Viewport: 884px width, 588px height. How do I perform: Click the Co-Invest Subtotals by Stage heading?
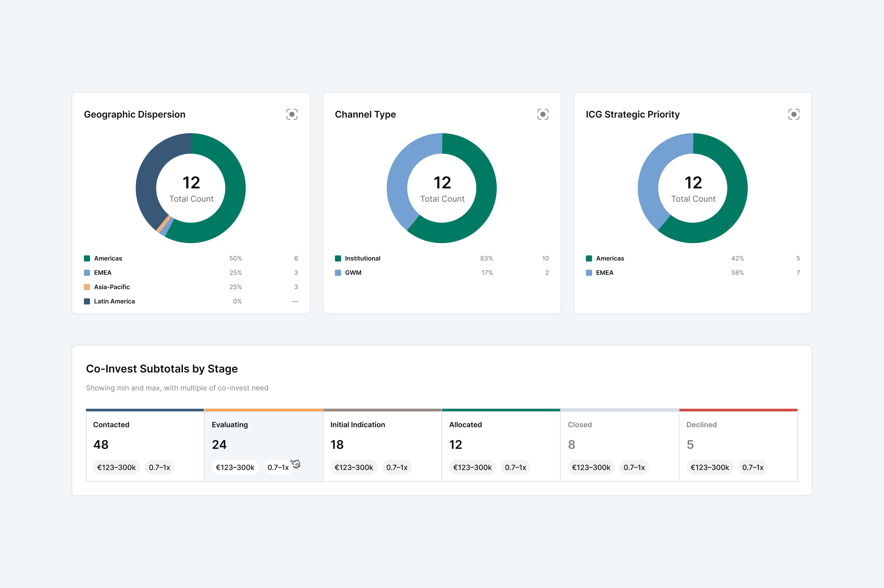[x=162, y=369]
